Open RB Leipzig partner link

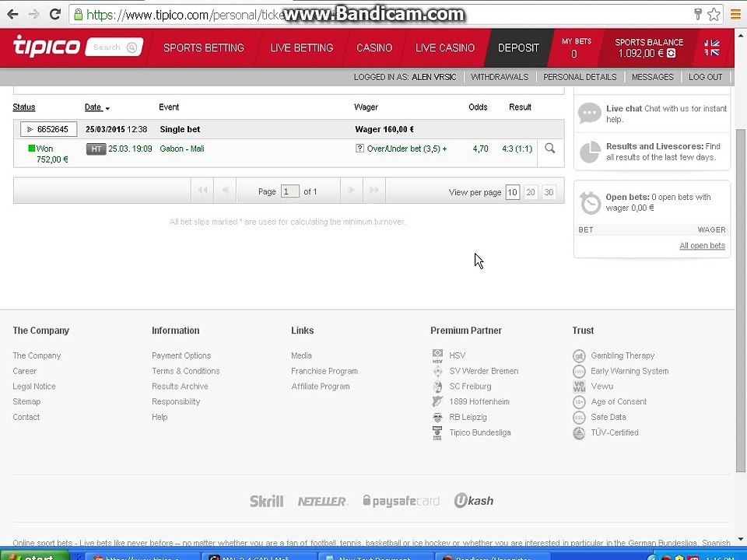click(x=468, y=417)
